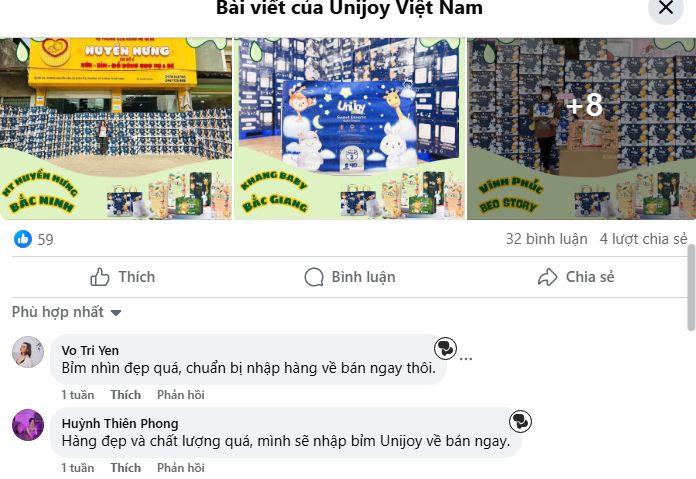This screenshot has height=479, width=696.
Task: Open the +8 more photos thumbnail
Action: (x=581, y=129)
